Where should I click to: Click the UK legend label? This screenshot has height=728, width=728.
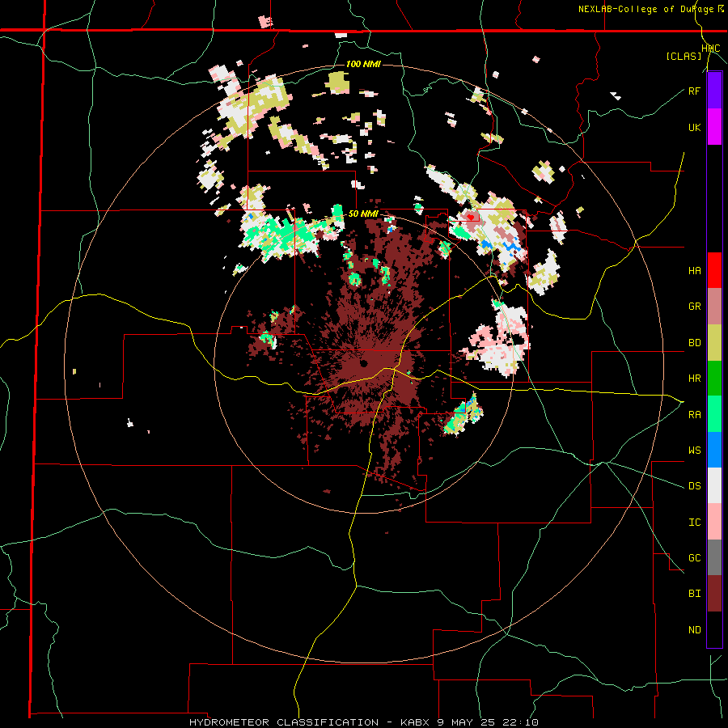694,127
